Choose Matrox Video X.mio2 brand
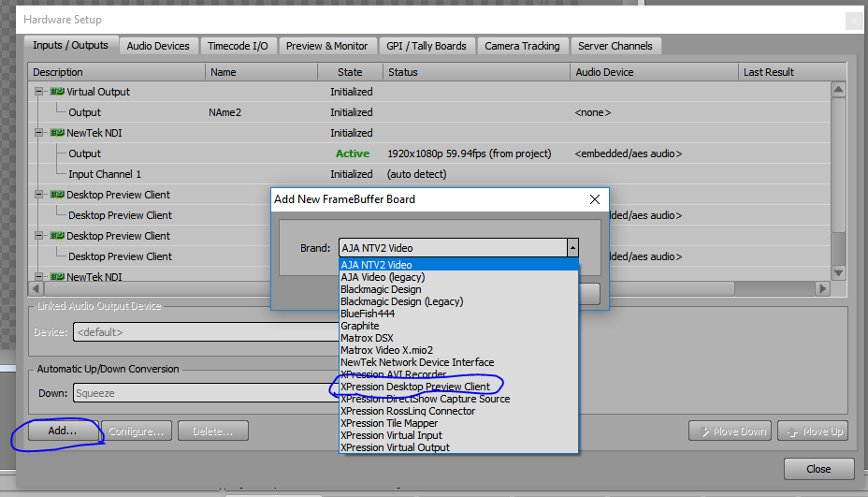 (458, 350)
